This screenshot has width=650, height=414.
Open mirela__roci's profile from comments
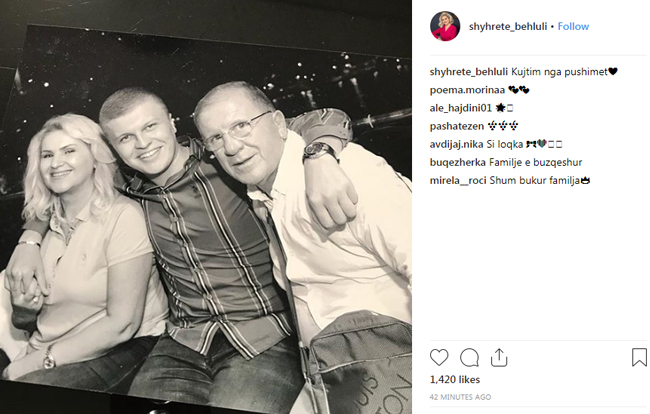pyautogui.click(x=458, y=181)
